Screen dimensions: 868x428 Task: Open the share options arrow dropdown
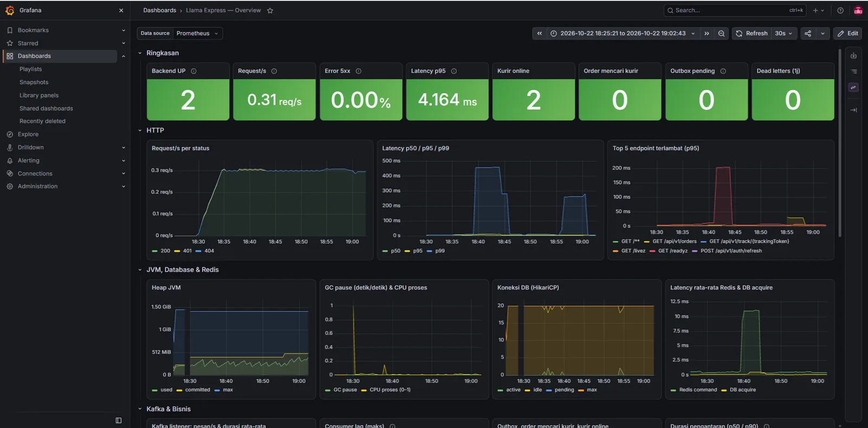click(823, 34)
